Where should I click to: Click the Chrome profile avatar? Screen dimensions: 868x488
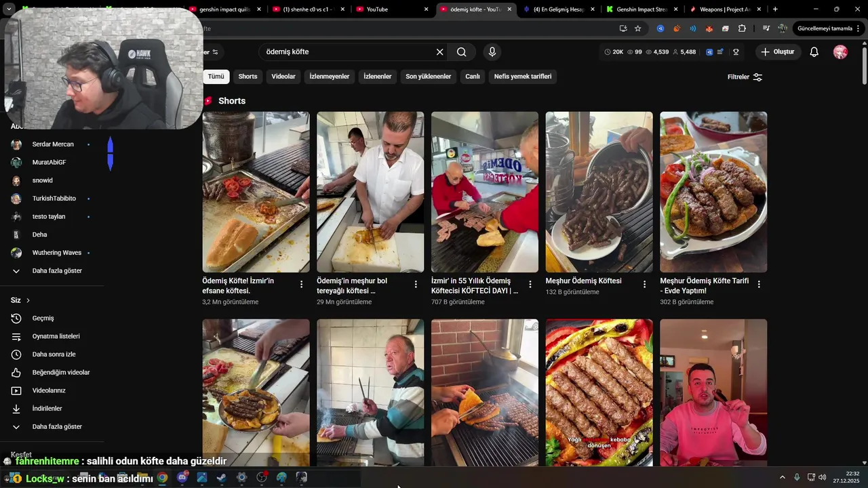coord(783,28)
